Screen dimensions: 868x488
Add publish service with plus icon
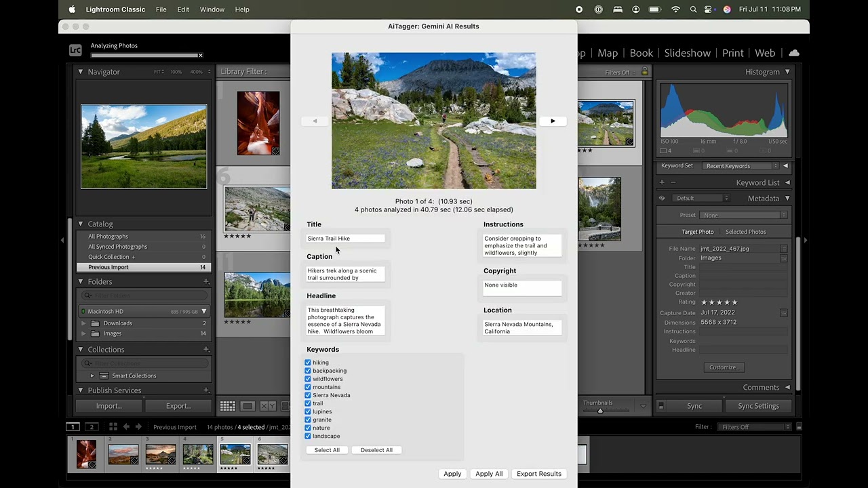point(206,390)
